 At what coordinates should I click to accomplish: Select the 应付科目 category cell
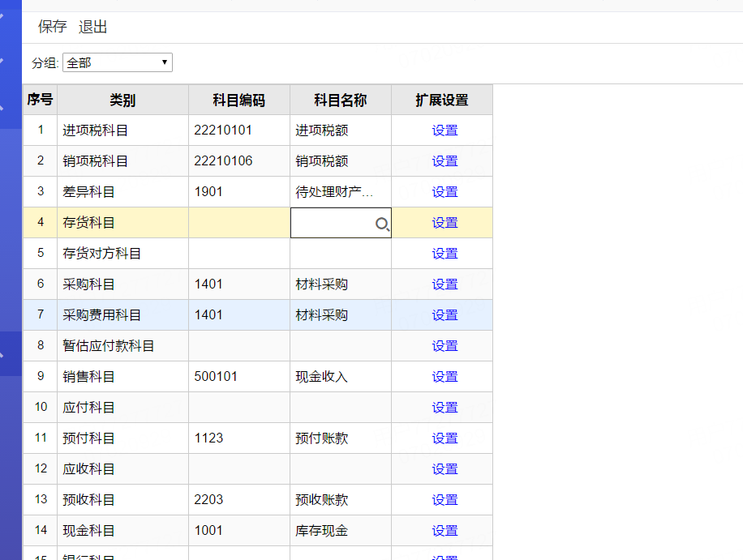(122, 407)
